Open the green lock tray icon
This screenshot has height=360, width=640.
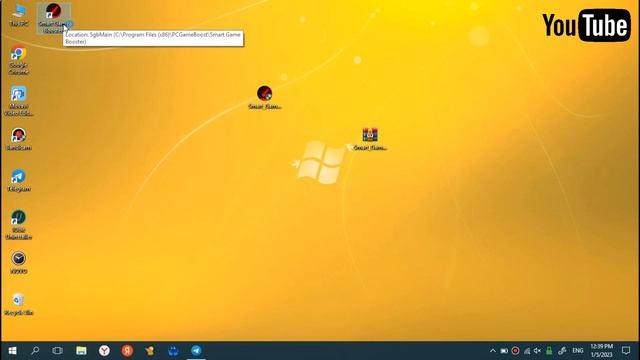click(549, 351)
